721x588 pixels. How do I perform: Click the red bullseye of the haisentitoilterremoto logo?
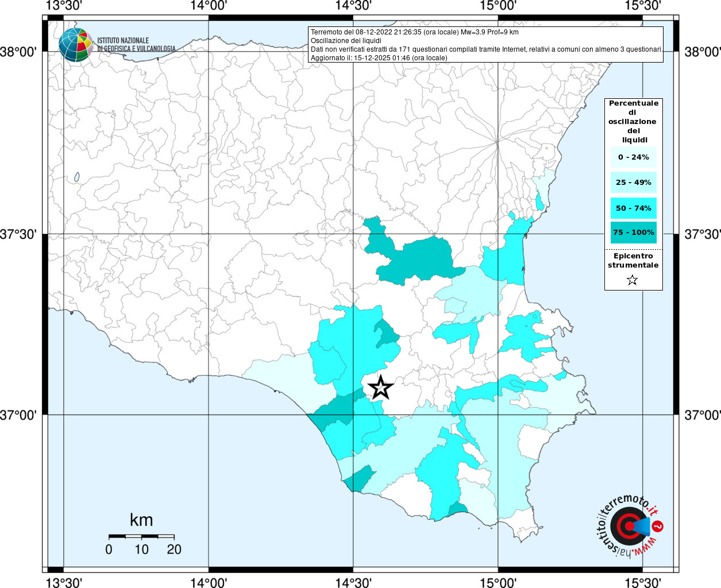(x=626, y=525)
